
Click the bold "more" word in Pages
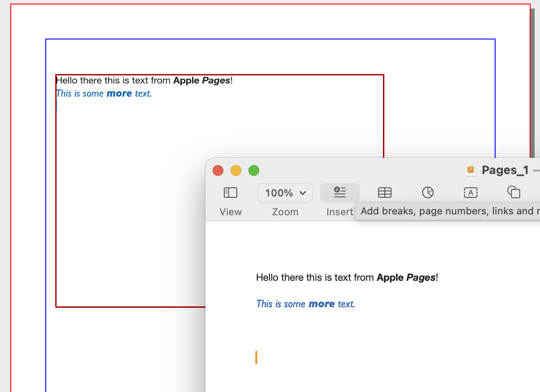(x=322, y=304)
